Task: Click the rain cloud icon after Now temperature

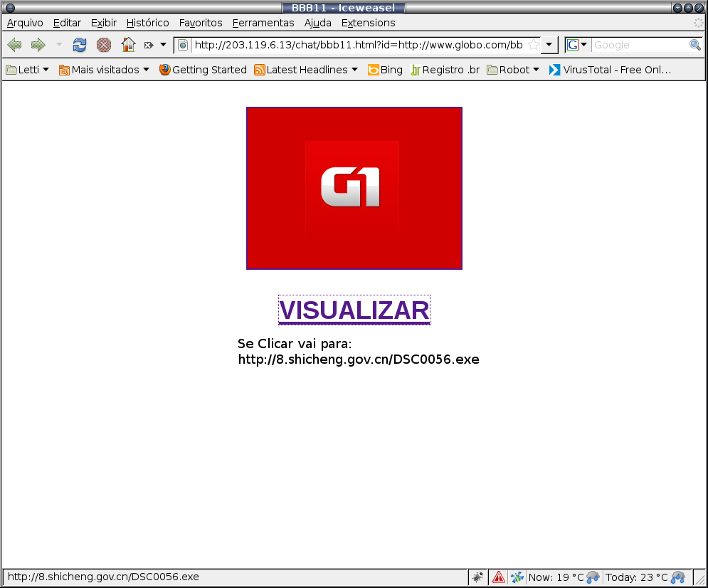Action: (593, 577)
